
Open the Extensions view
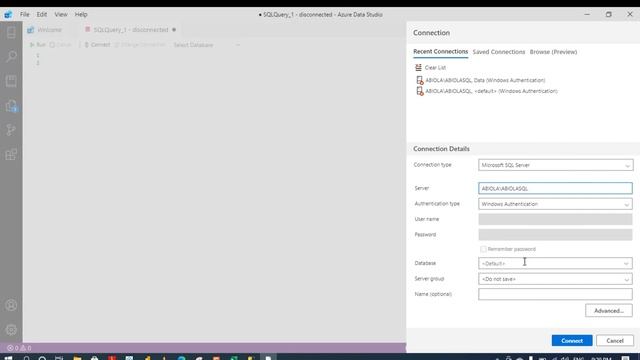pos(11,154)
